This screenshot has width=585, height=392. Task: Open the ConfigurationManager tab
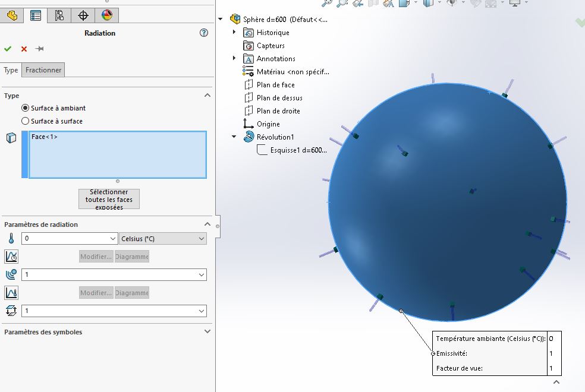point(59,15)
